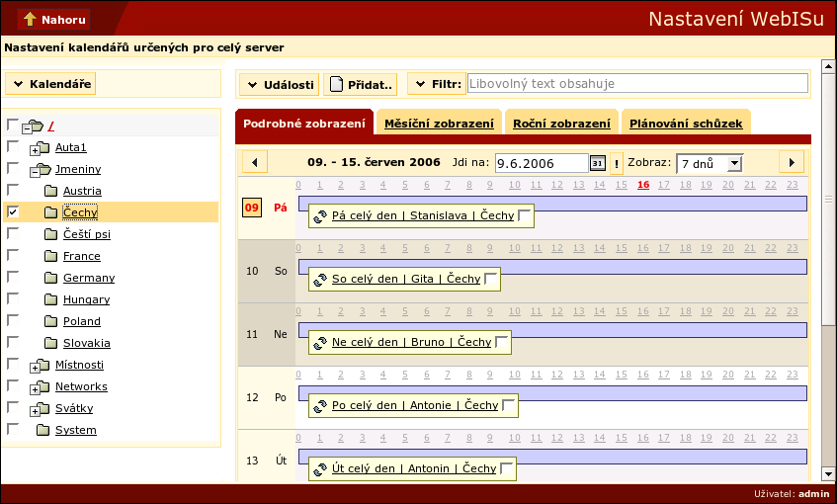Click the scrollbar down arrow
837x504 pixels.
(x=828, y=473)
